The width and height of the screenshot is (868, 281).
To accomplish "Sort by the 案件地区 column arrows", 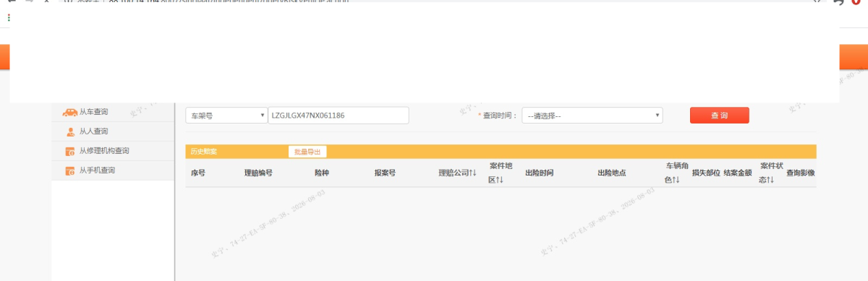I will [499, 180].
